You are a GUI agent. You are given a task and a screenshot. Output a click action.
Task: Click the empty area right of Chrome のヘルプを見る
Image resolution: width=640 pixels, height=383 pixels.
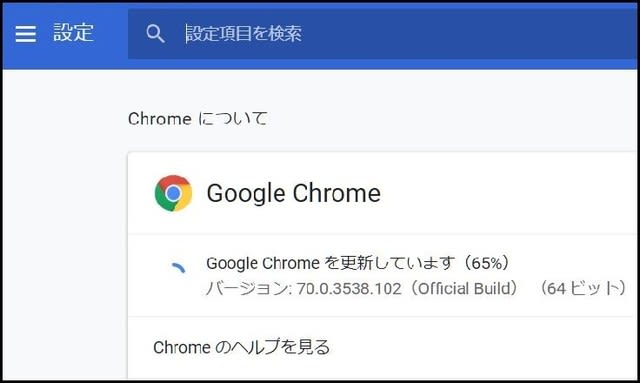pyautogui.click(x=482, y=347)
